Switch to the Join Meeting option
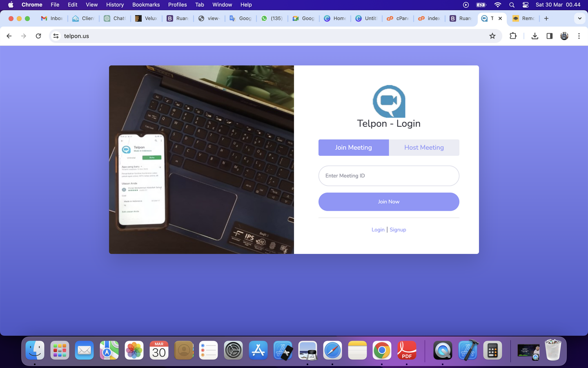The height and width of the screenshot is (368, 588). point(353,148)
